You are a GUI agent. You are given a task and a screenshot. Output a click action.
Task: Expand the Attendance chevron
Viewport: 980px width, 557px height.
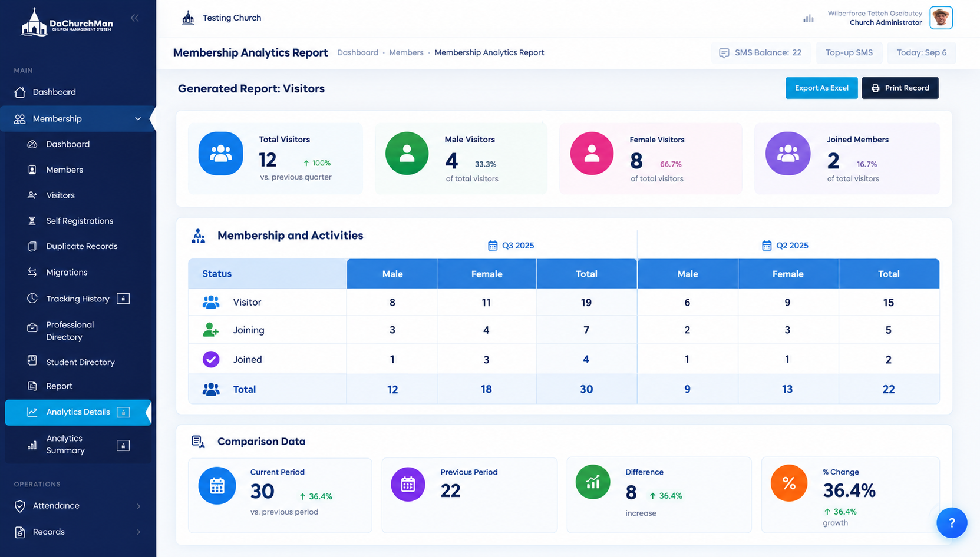point(138,506)
